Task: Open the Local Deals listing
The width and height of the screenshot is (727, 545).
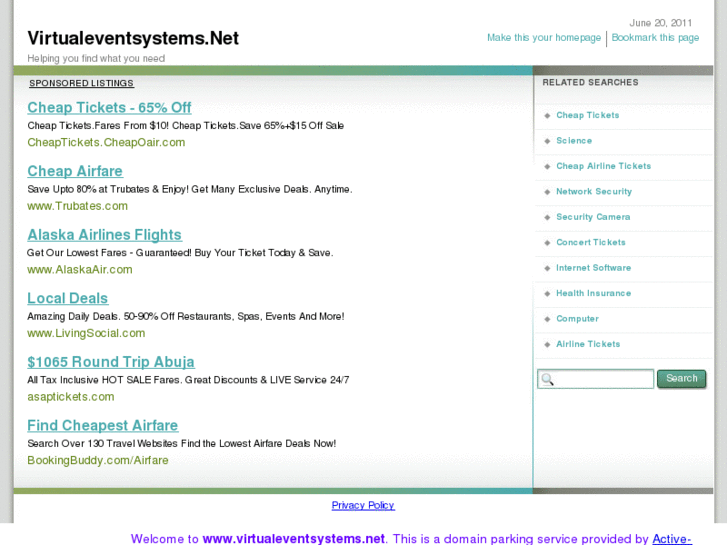Action: pos(68,298)
